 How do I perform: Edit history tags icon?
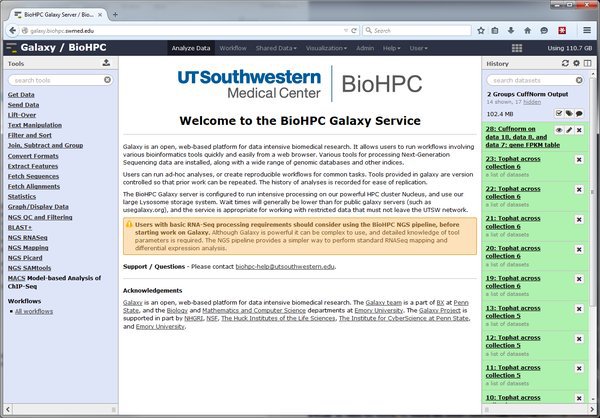click(569, 113)
